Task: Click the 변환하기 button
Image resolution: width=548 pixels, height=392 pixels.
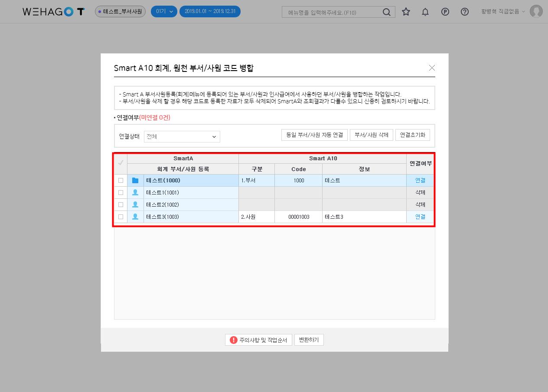Action: pyautogui.click(x=309, y=340)
